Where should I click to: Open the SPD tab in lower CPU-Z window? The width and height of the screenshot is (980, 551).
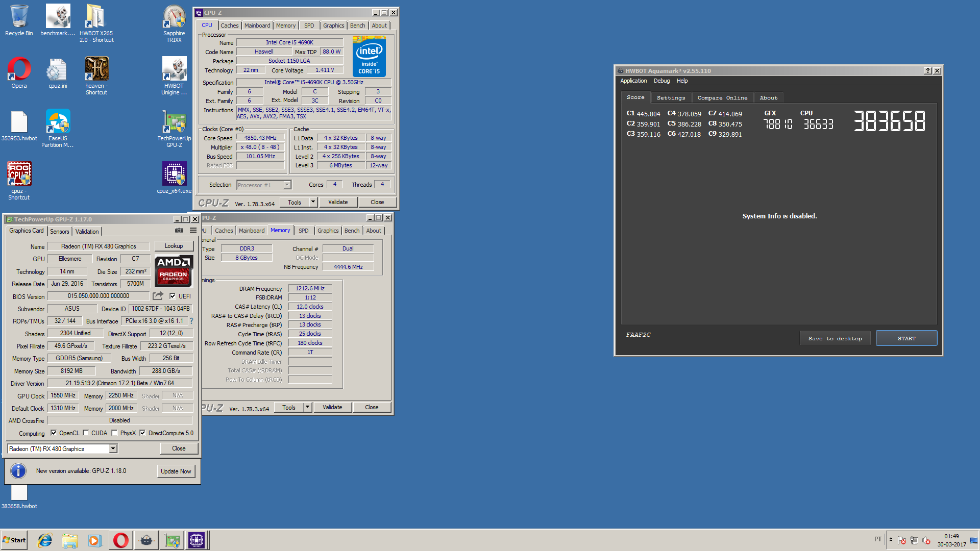point(303,231)
